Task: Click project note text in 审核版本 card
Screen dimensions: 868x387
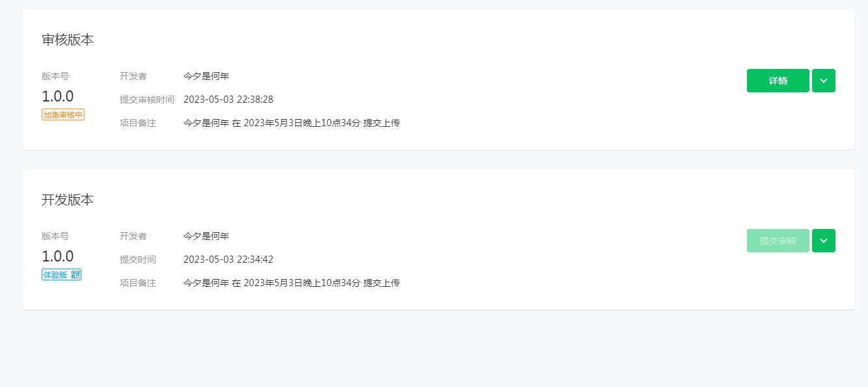Action: coord(292,123)
